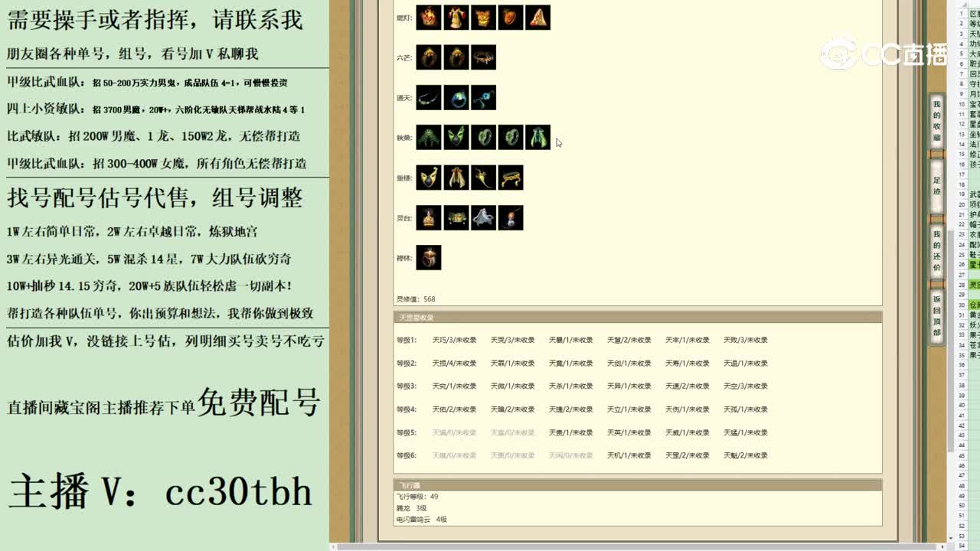
Task: Click the ring icon in 禅林 row
Action: pos(428,257)
